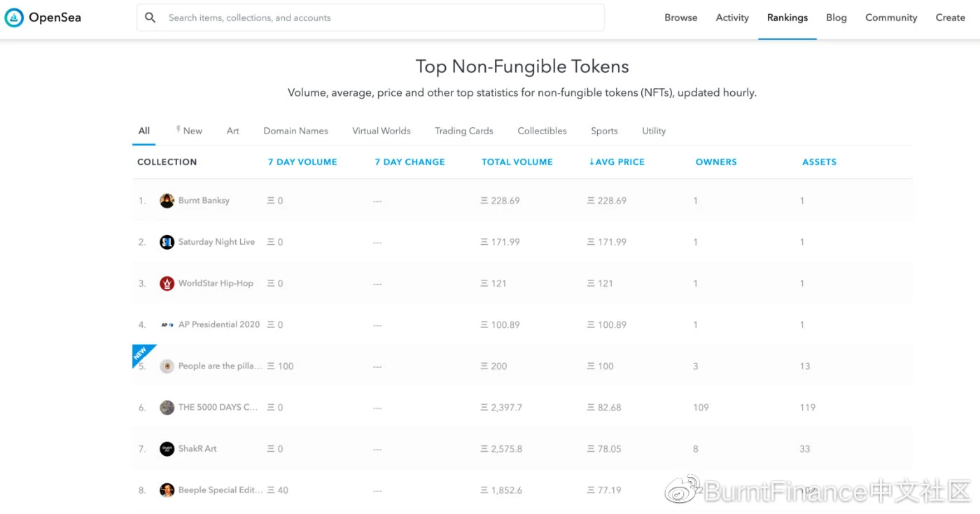Go to the Create page

tap(951, 17)
